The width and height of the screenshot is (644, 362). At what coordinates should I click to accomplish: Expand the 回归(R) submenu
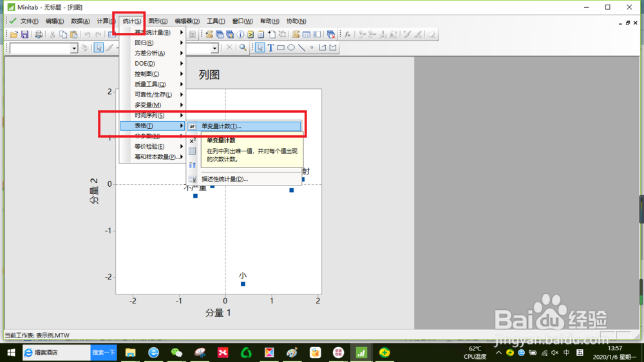153,43
